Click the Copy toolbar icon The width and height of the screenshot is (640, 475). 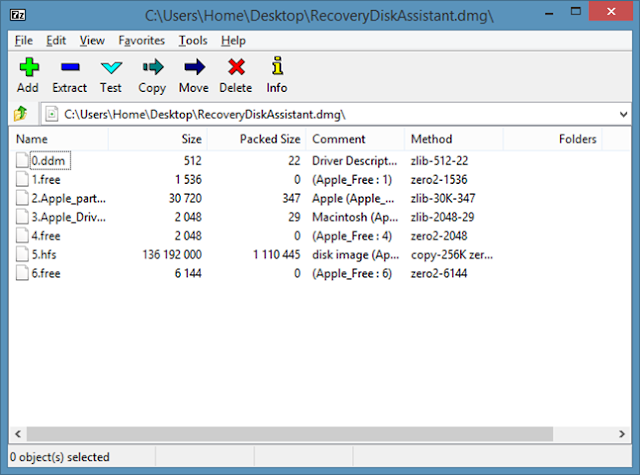(x=152, y=68)
